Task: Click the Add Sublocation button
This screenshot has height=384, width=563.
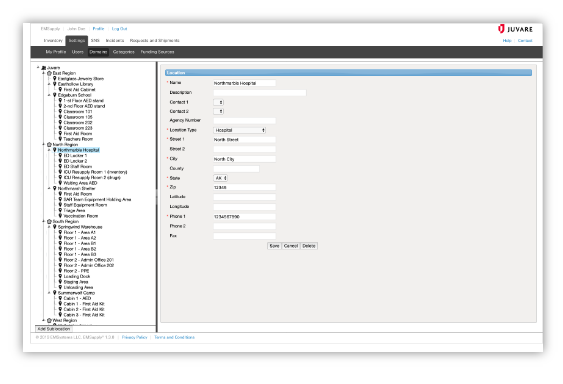Action: coord(54,329)
